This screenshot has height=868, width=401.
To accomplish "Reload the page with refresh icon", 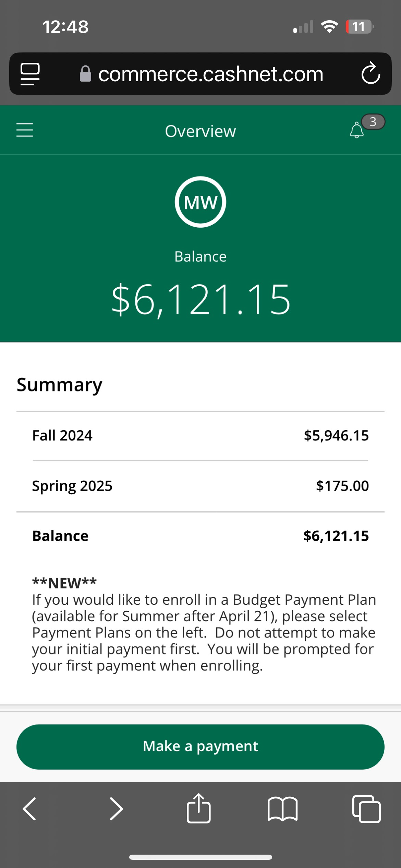I will tap(370, 73).
